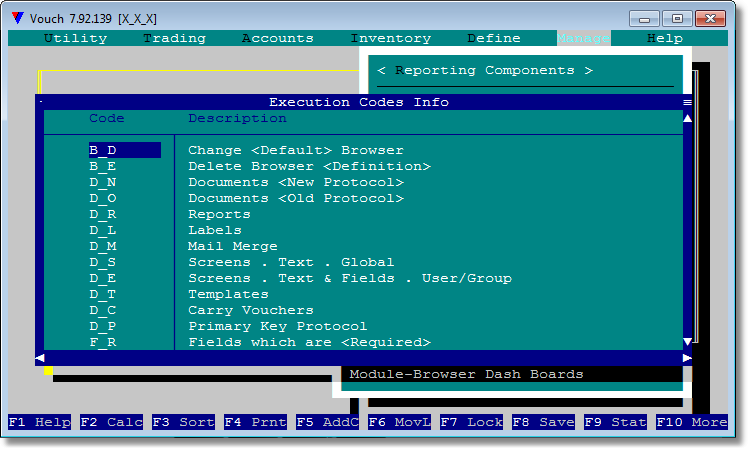748x450 pixels.
Task: Click the scroll right arrow at bottom of browser
Action: pyautogui.click(x=687, y=358)
